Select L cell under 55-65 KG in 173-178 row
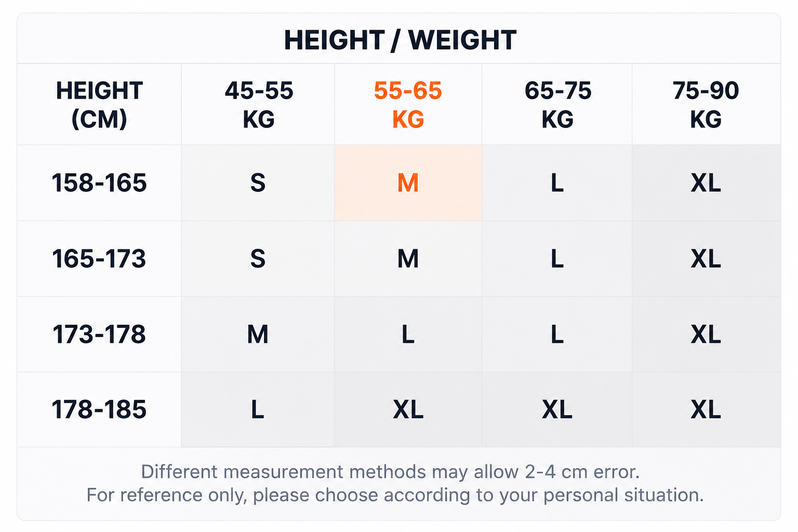Image resolution: width=798 pixels, height=532 pixels. click(x=408, y=334)
